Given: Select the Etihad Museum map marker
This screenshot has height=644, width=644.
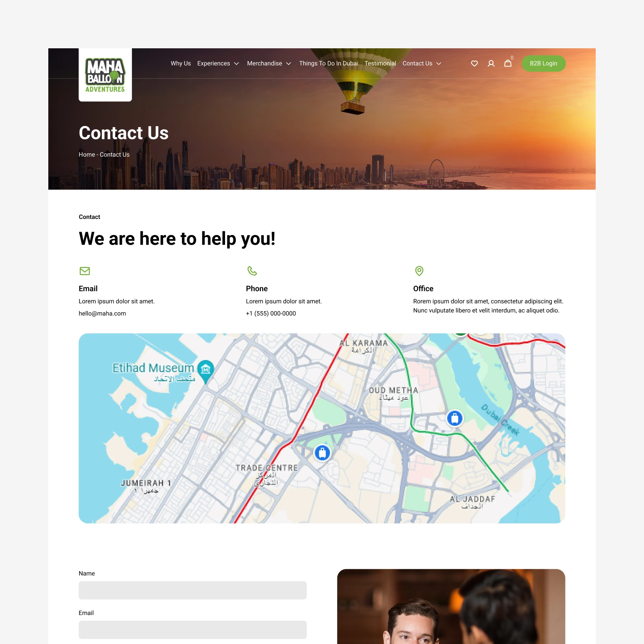Looking at the screenshot, I should (206, 370).
